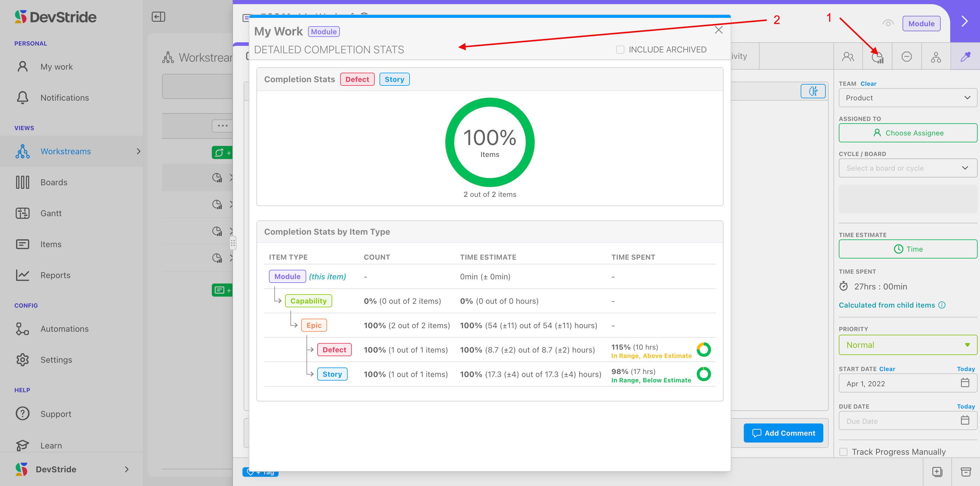Enable the Include Archived checkbox
The height and width of the screenshot is (486, 980).
coord(620,50)
